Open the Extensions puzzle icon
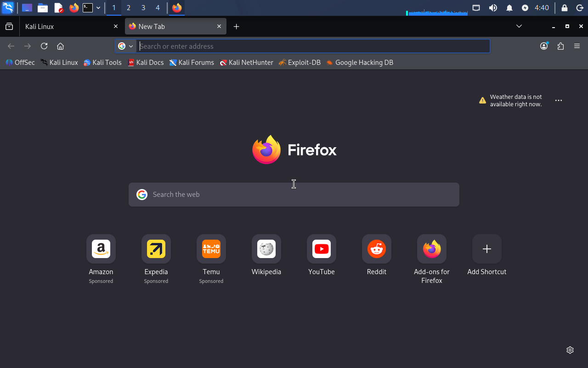Screen dimensions: 588x368 point(560,46)
